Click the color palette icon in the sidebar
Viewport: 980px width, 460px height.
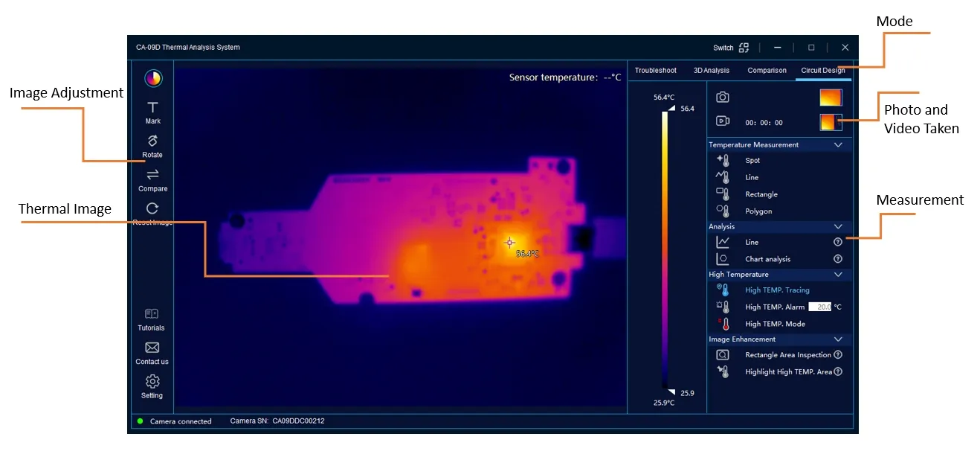(x=152, y=78)
